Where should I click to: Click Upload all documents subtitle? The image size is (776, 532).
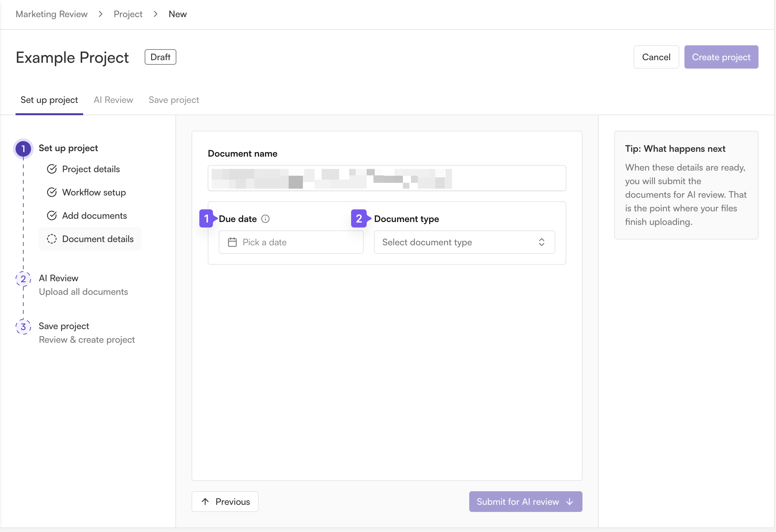click(83, 292)
